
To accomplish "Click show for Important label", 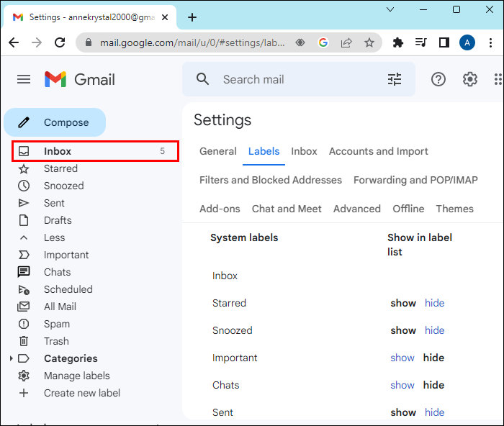I will [402, 358].
